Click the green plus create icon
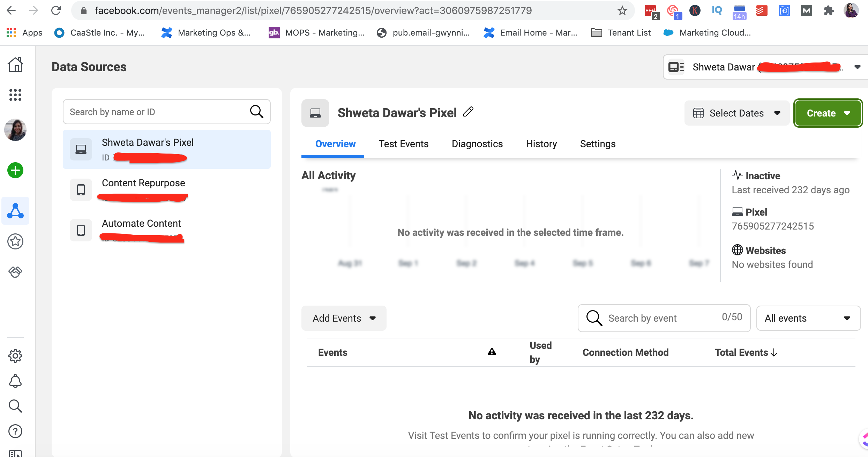This screenshot has height=457, width=868. [x=15, y=170]
